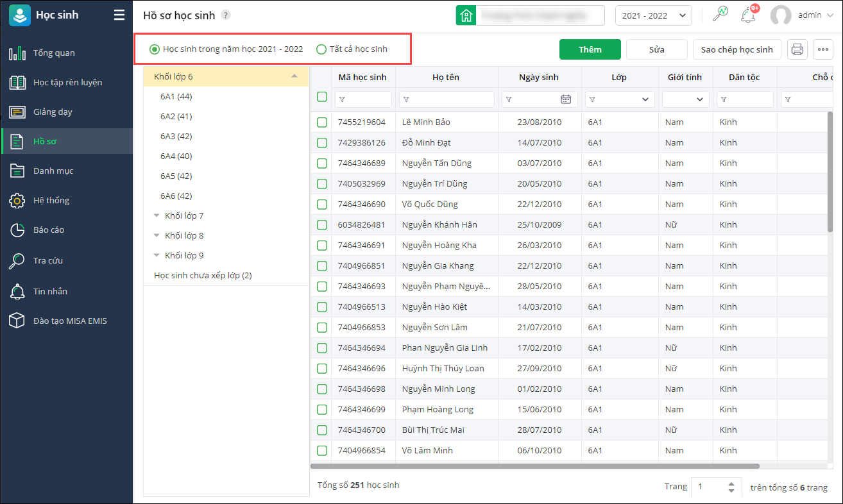Click the Sao chép học sinh button
This screenshot has height=504, width=843.
pos(737,49)
